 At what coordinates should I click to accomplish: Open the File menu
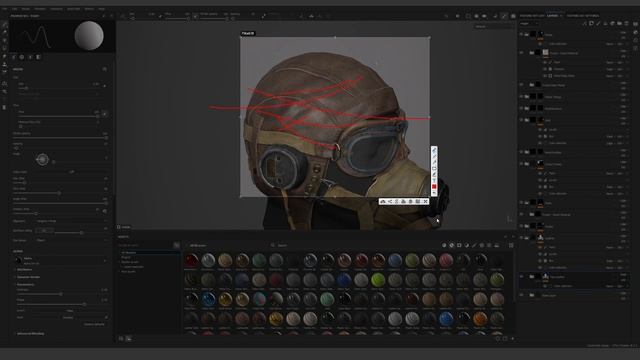pos(5,9)
